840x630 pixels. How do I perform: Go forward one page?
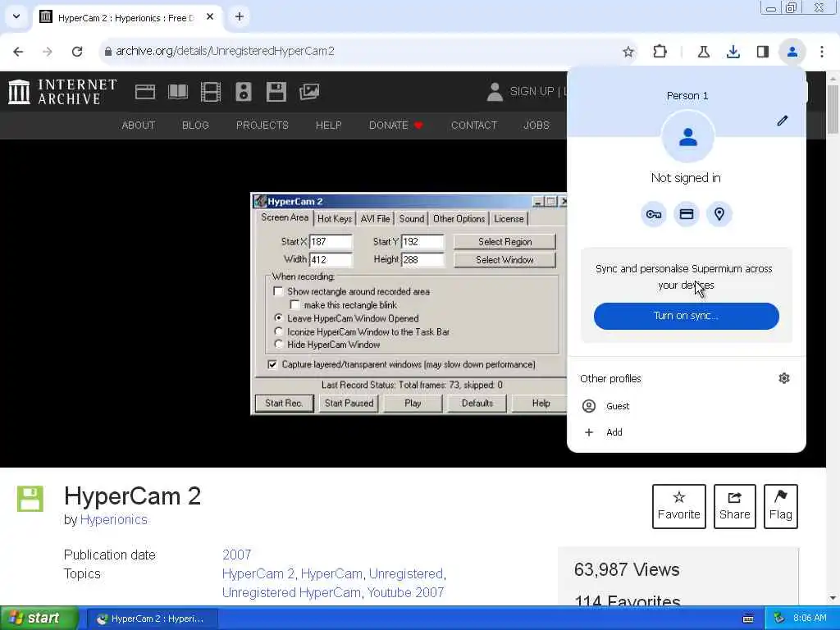point(48,52)
